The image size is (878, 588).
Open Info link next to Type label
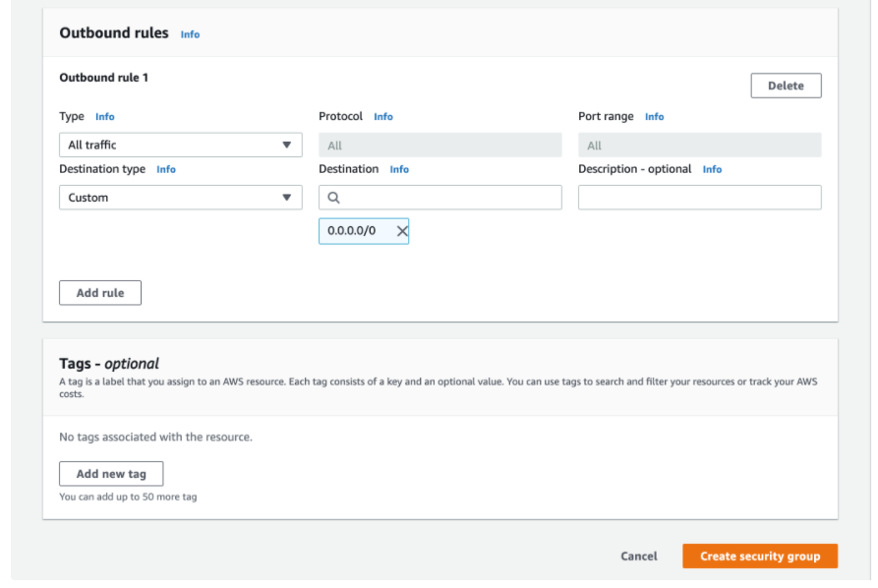(105, 117)
